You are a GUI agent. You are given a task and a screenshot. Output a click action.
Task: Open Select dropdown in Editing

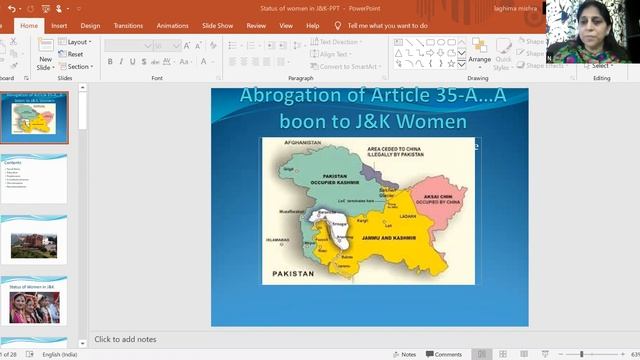599,65
